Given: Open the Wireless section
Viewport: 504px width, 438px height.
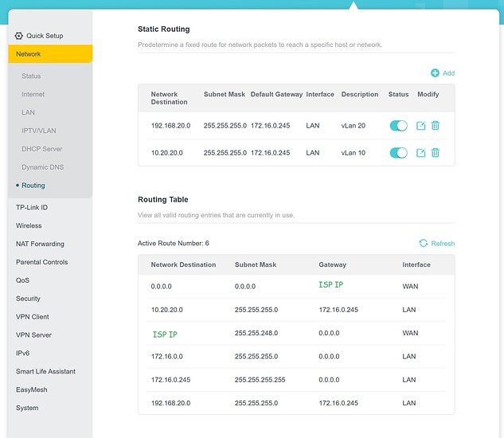Looking at the screenshot, I should [29, 225].
